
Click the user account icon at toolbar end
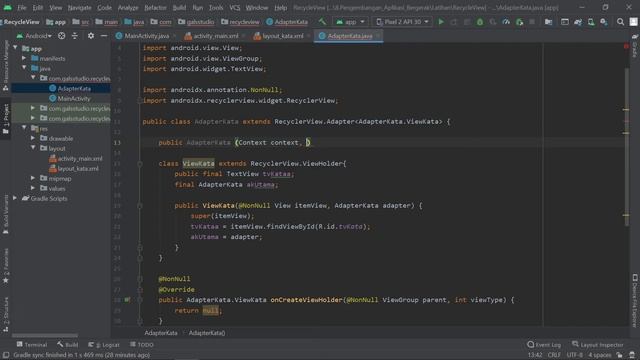coord(633,22)
